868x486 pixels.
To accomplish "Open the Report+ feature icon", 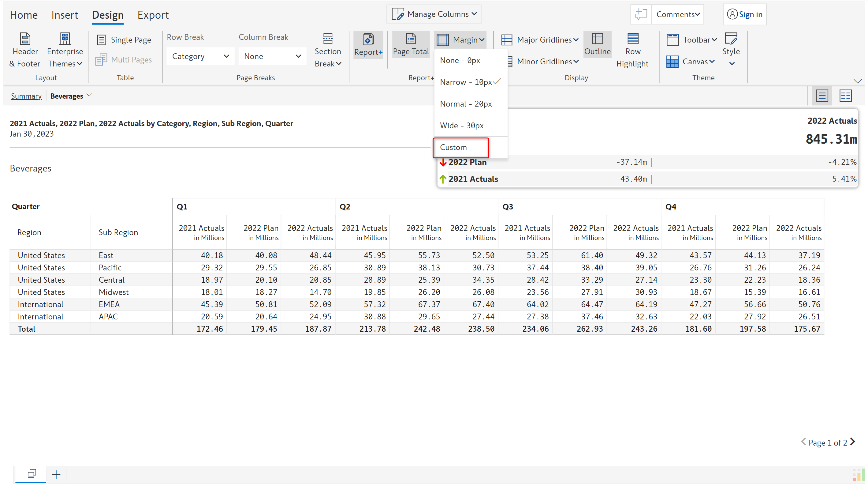I will click(x=368, y=40).
